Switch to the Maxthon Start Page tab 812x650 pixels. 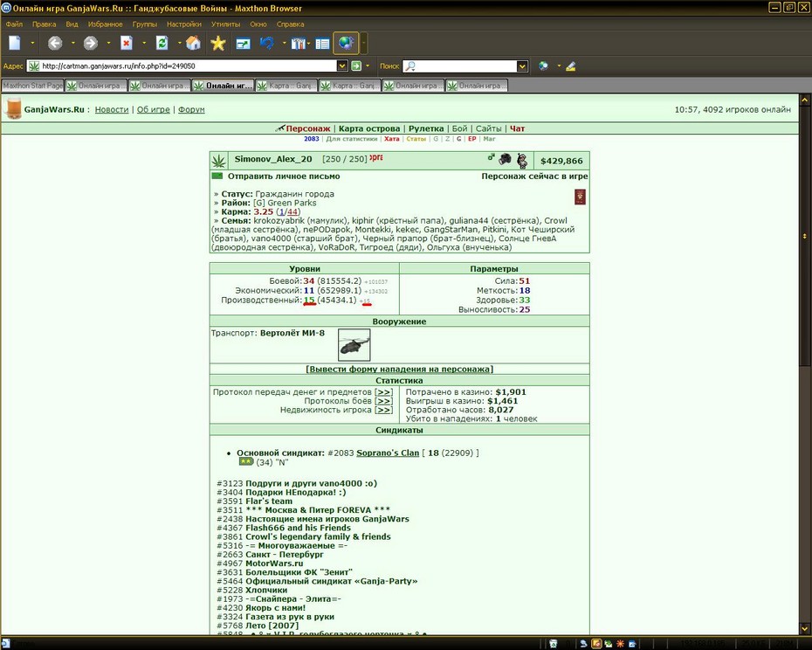click(x=32, y=86)
